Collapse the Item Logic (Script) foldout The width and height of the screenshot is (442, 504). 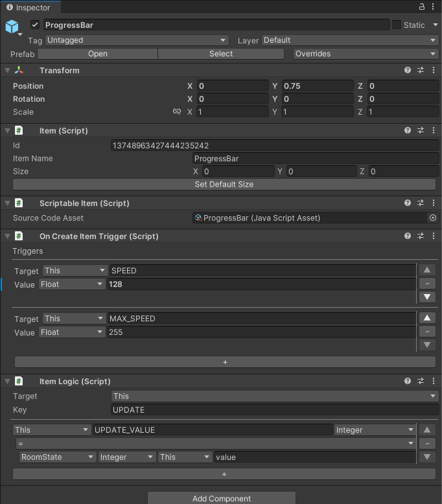[x=7, y=381]
